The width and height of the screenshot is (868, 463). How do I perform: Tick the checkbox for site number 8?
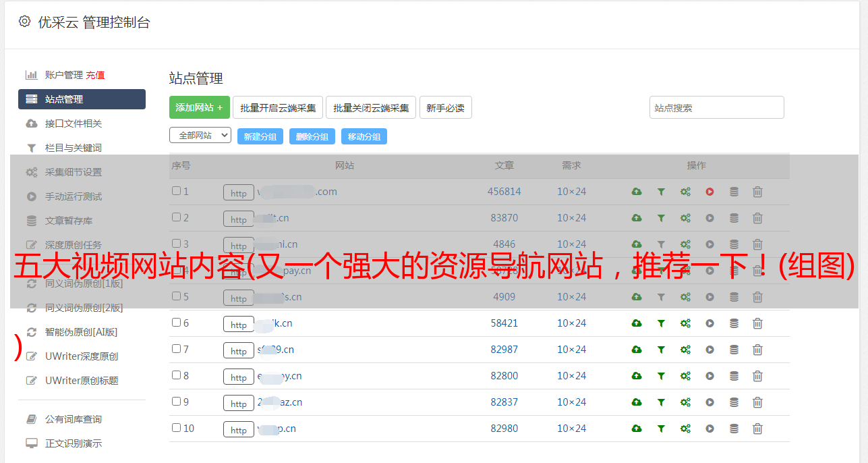(176, 375)
